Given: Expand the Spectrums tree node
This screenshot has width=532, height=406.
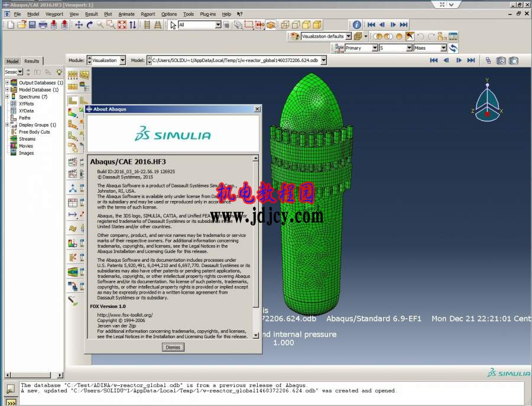Looking at the screenshot, I should point(7,97).
